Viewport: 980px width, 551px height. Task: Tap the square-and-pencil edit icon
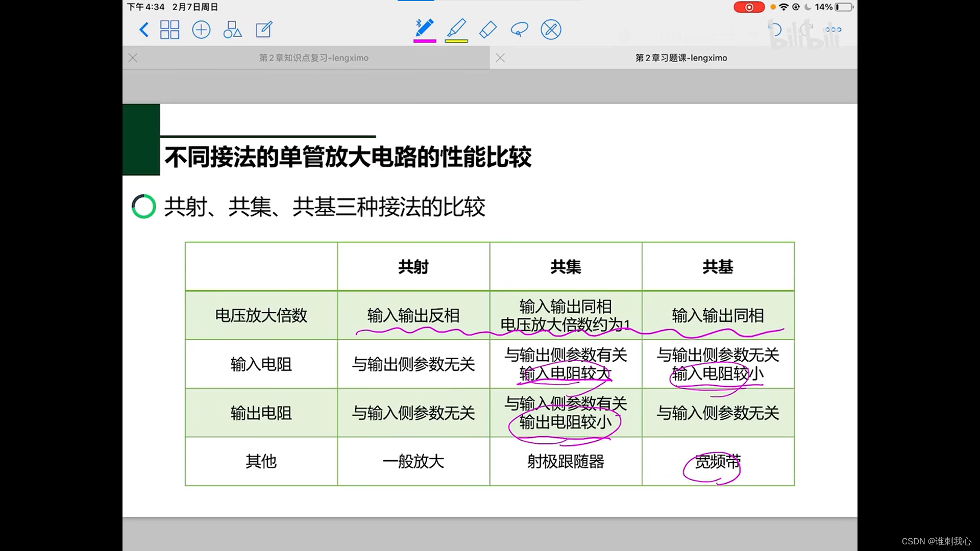tap(264, 30)
